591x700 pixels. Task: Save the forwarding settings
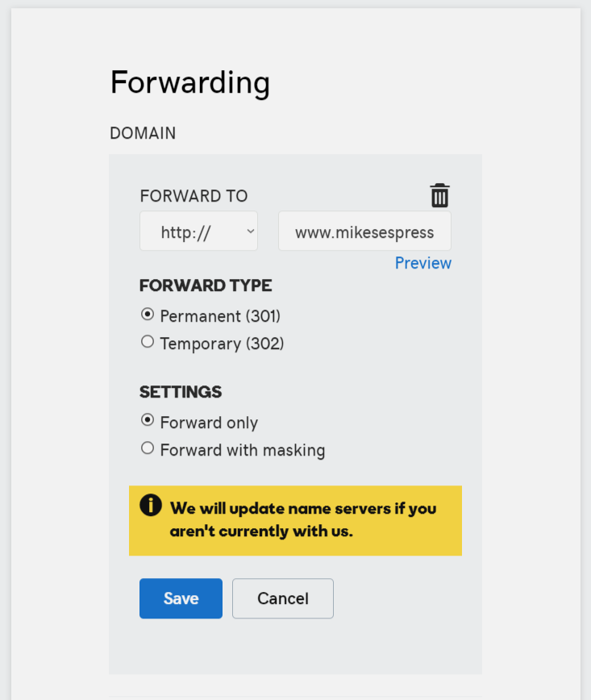[181, 598]
